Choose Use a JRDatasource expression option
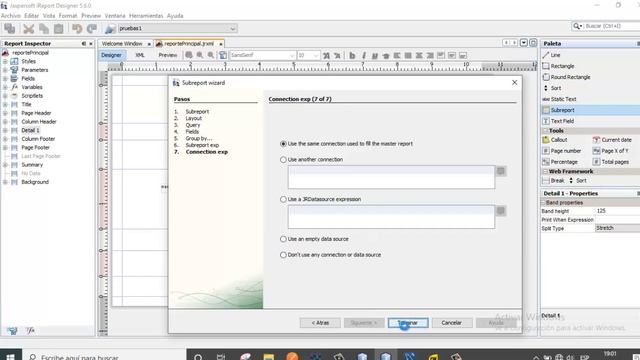The width and height of the screenshot is (640, 360). (x=283, y=199)
